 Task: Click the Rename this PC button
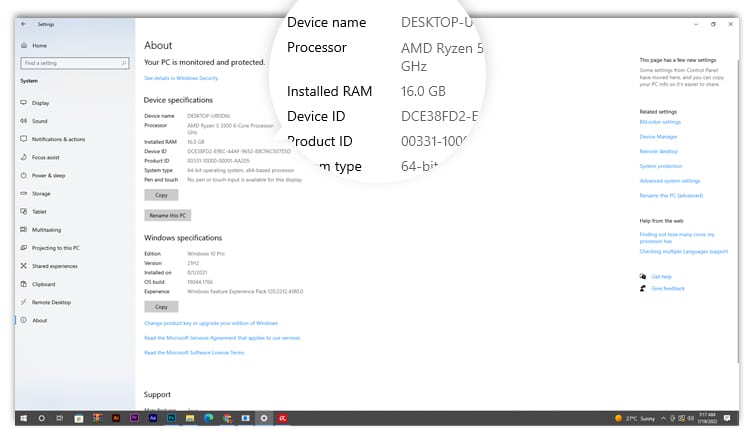pos(167,215)
